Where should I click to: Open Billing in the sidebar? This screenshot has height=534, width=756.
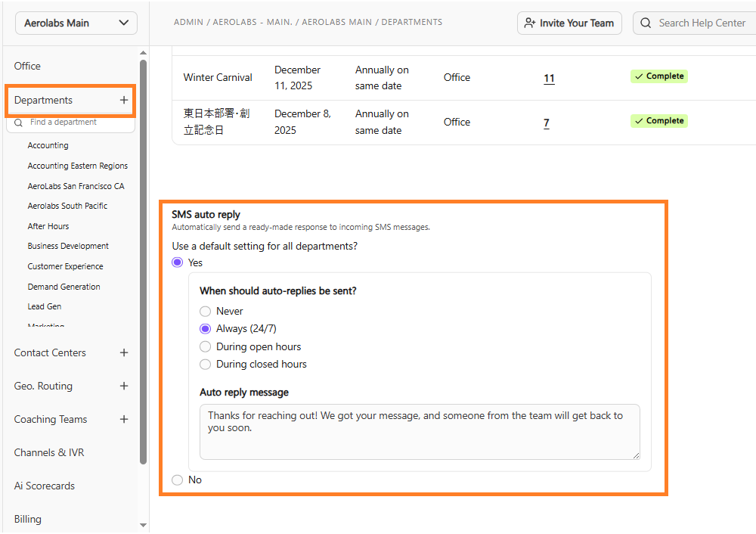tap(27, 520)
